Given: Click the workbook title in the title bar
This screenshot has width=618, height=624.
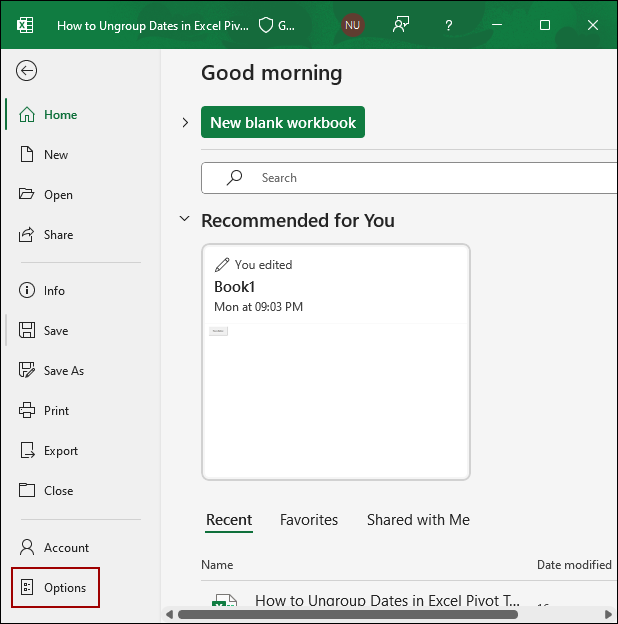Looking at the screenshot, I should point(153,26).
